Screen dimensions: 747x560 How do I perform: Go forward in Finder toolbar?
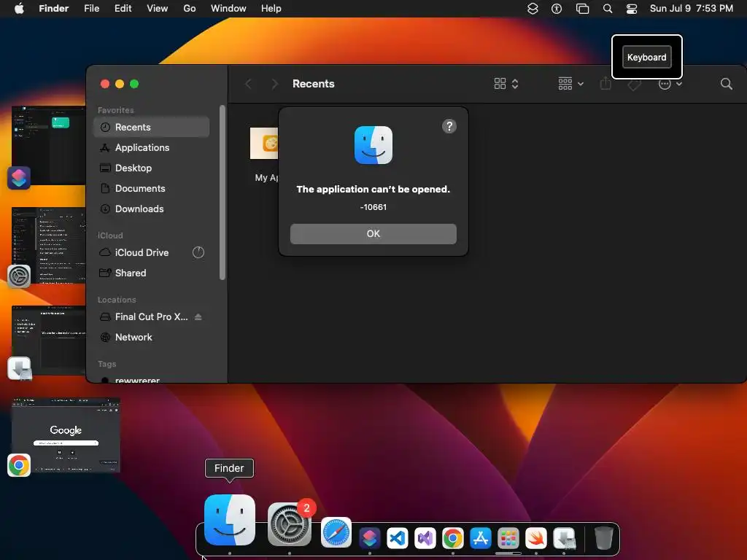(x=274, y=84)
